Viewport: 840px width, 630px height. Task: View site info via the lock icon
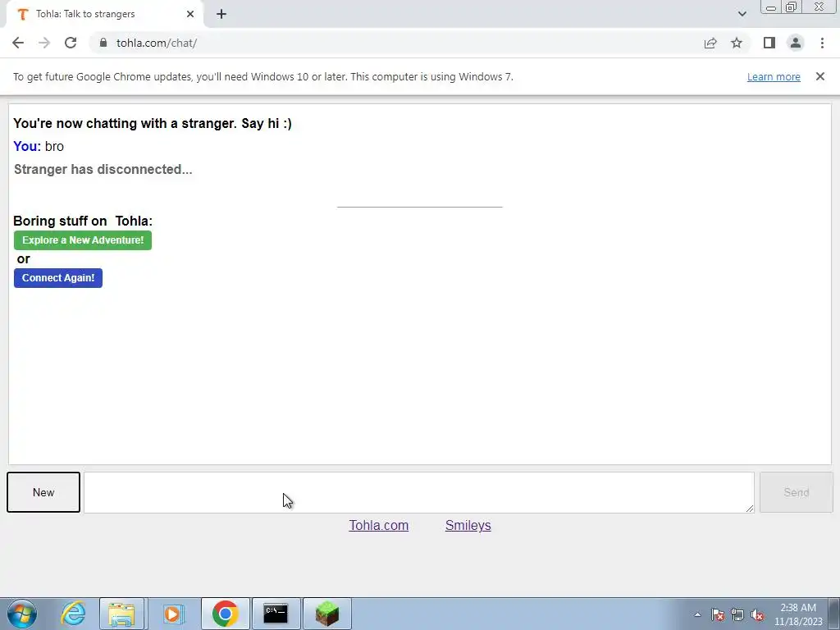pos(103,43)
